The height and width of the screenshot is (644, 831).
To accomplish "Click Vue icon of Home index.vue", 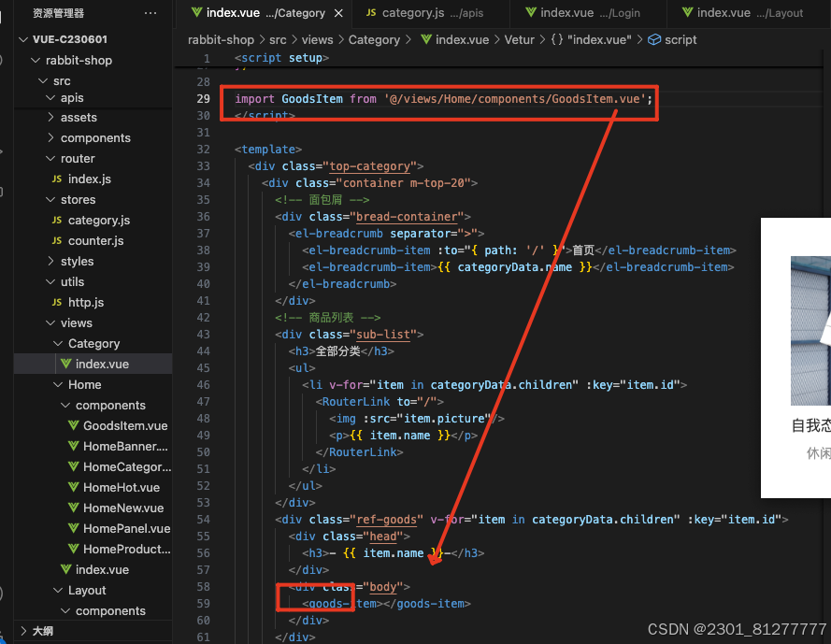I will 65,569.
